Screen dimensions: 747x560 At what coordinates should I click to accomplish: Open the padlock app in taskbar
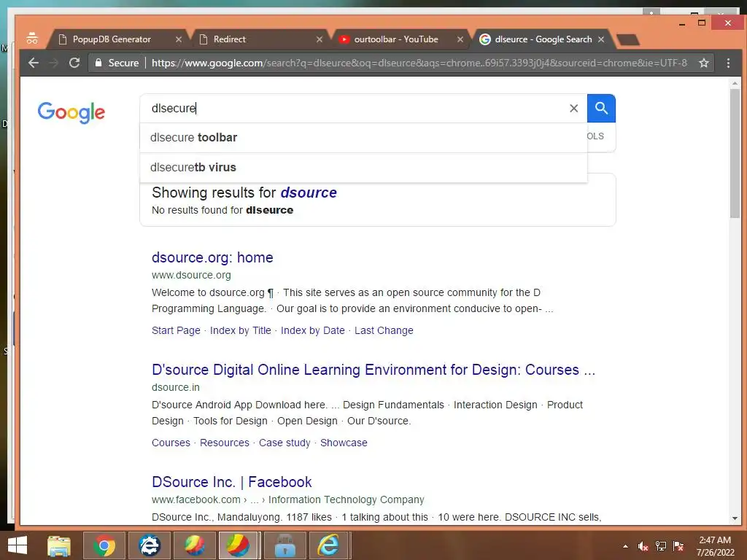click(x=285, y=545)
